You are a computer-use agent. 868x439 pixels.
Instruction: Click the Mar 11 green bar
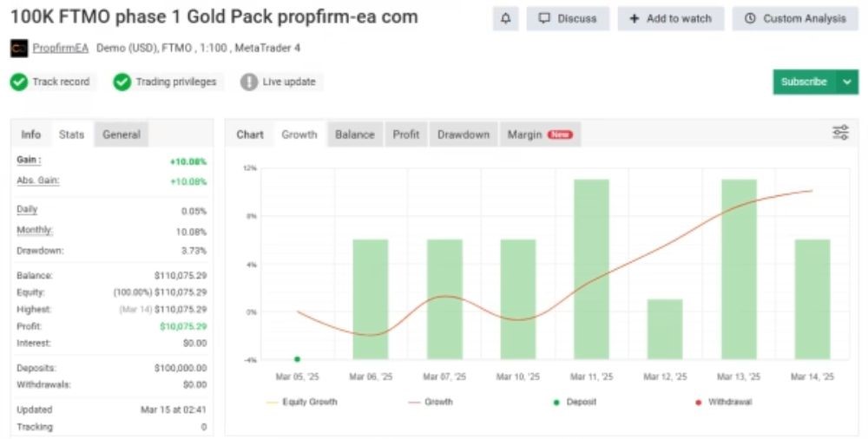pos(591,269)
